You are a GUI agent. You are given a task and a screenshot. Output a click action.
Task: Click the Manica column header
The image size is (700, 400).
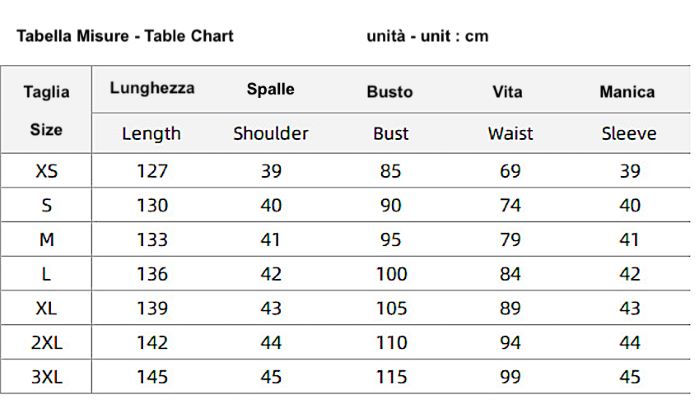pos(627,92)
